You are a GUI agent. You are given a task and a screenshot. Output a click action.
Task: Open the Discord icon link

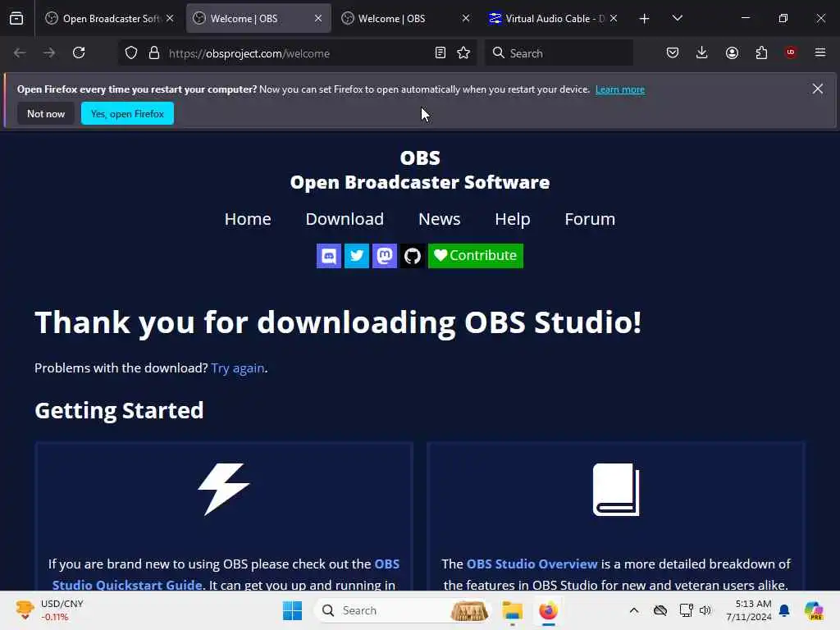point(328,256)
